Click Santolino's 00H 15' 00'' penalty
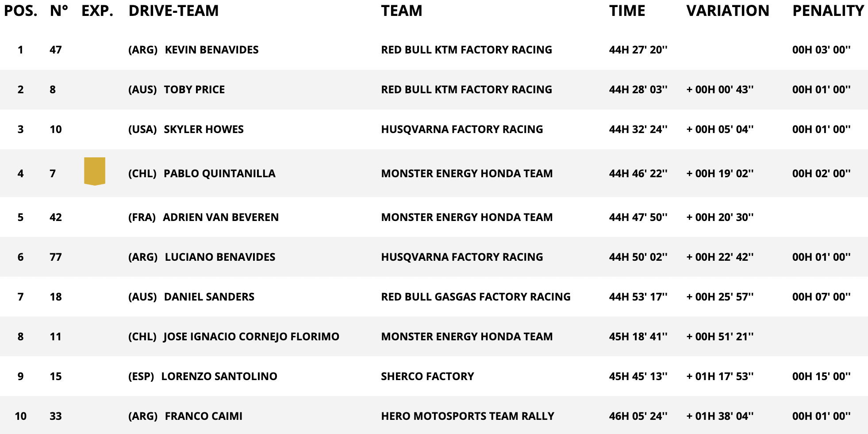 click(x=821, y=377)
